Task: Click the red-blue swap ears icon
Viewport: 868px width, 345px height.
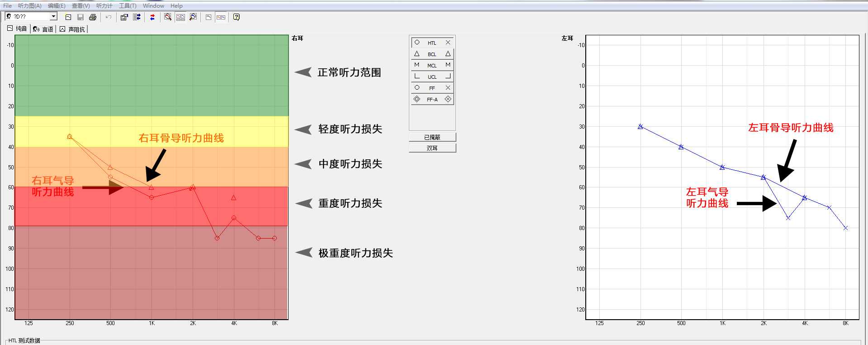Action: click(152, 17)
